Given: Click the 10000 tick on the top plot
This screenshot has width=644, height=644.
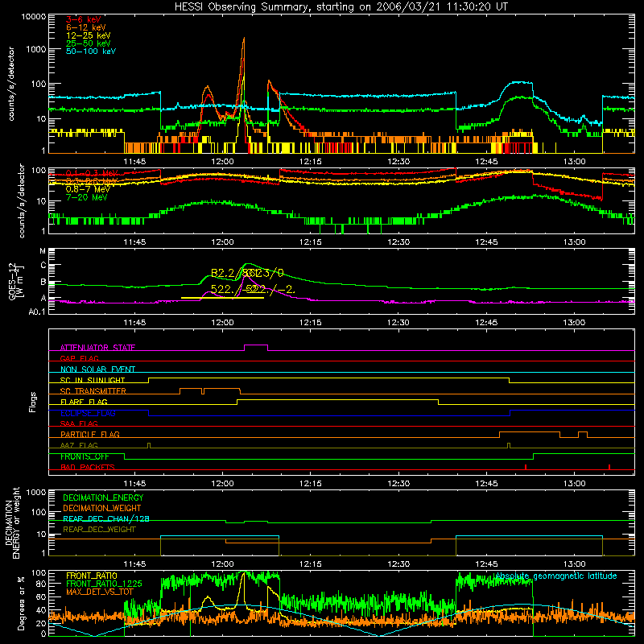Looking at the screenshot, I should point(34,16).
